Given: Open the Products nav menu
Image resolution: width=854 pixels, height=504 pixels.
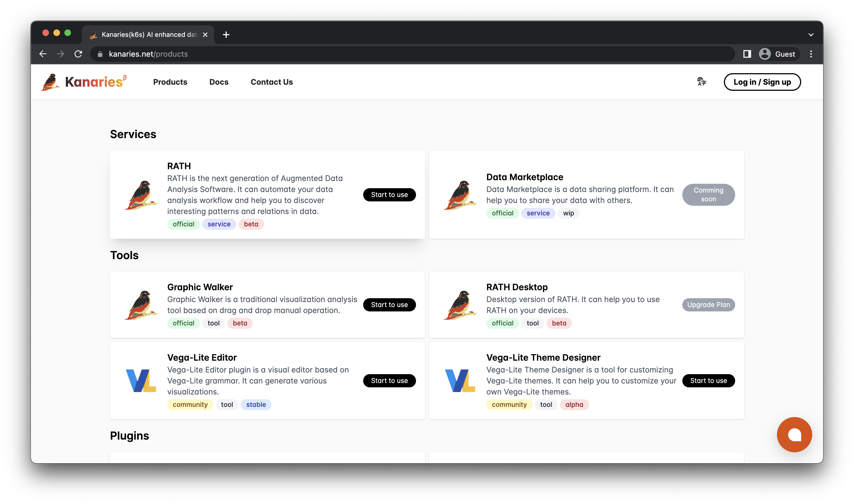Looking at the screenshot, I should point(170,82).
